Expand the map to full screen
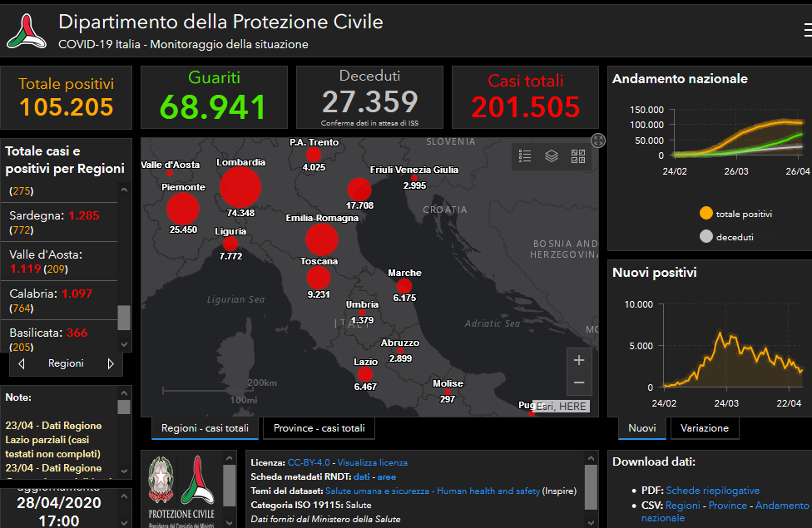812x528 pixels. point(597,141)
